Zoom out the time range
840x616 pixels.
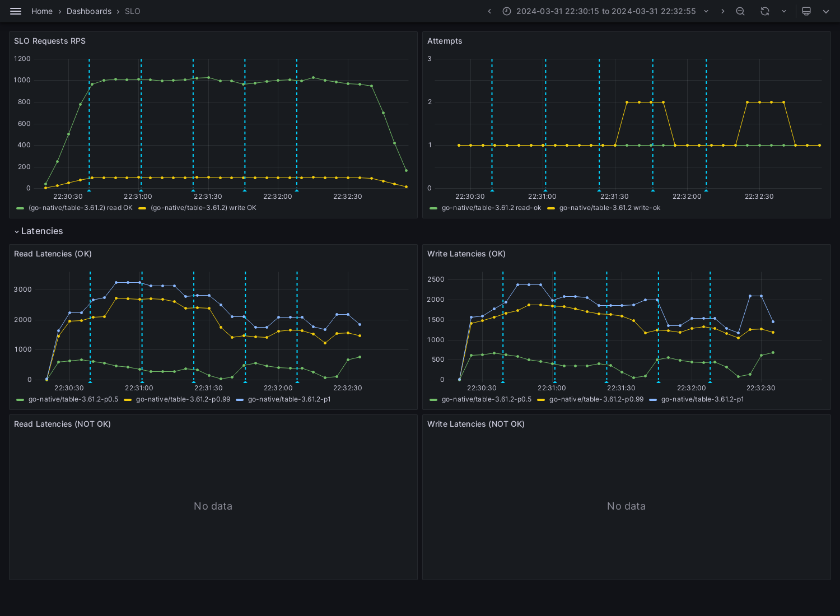(x=740, y=11)
